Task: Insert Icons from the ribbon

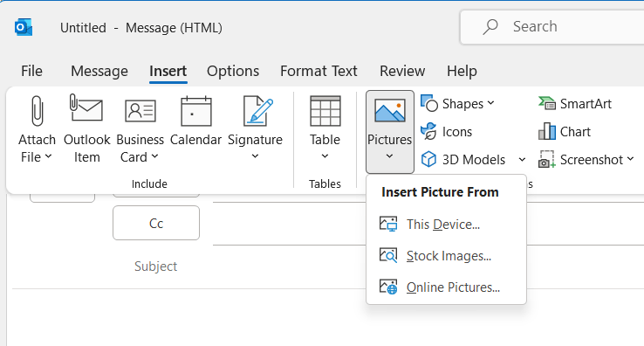Action: coord(447,132)
